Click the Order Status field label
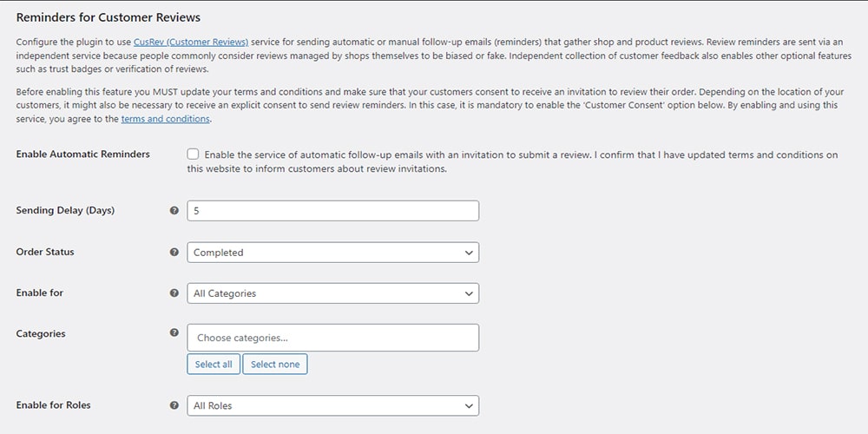Viewport: 868px width, 434px height. [45, 252]
